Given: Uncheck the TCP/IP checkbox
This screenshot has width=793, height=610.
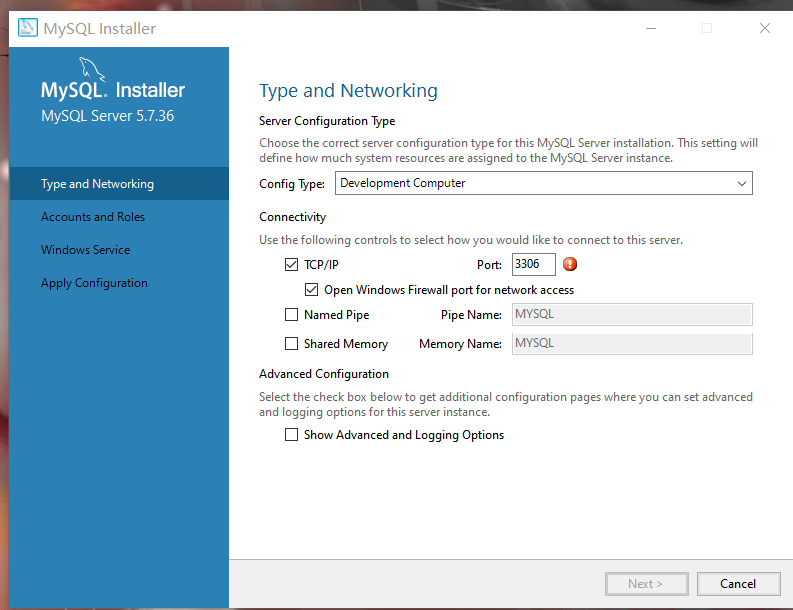Looking at the screenshot, I should point(291,265).
